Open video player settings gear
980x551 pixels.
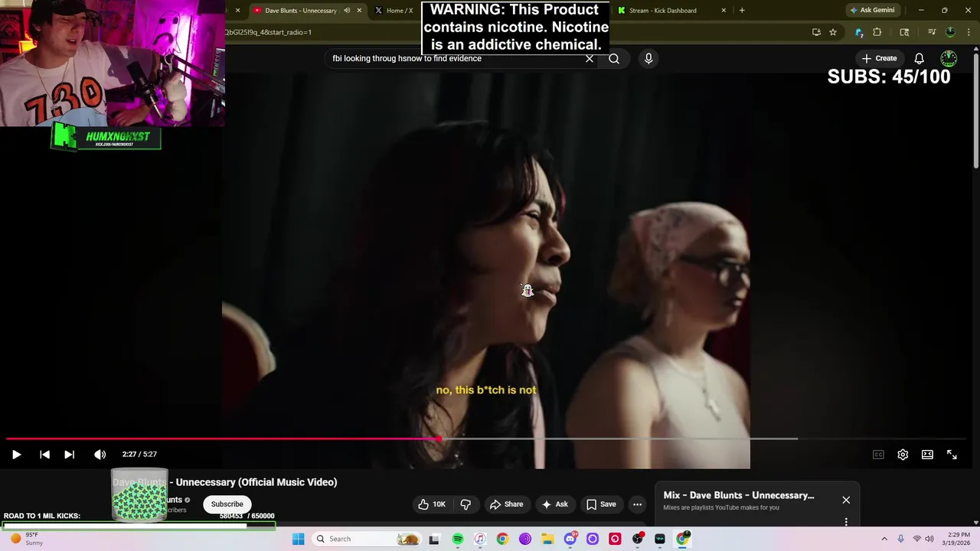tap(903, 455)
